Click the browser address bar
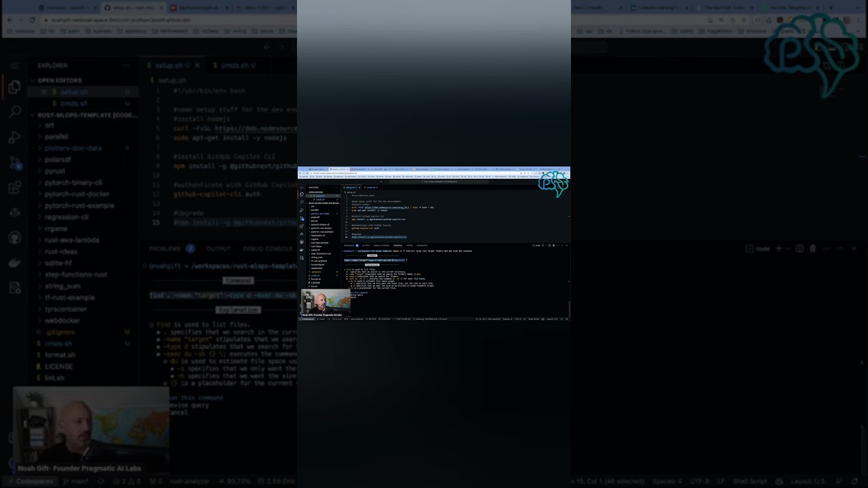 pos(414,173)
